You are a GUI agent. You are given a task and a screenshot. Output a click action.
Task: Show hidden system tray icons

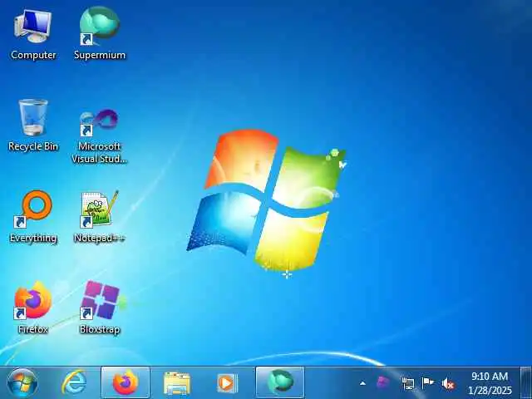click(362, 383)
